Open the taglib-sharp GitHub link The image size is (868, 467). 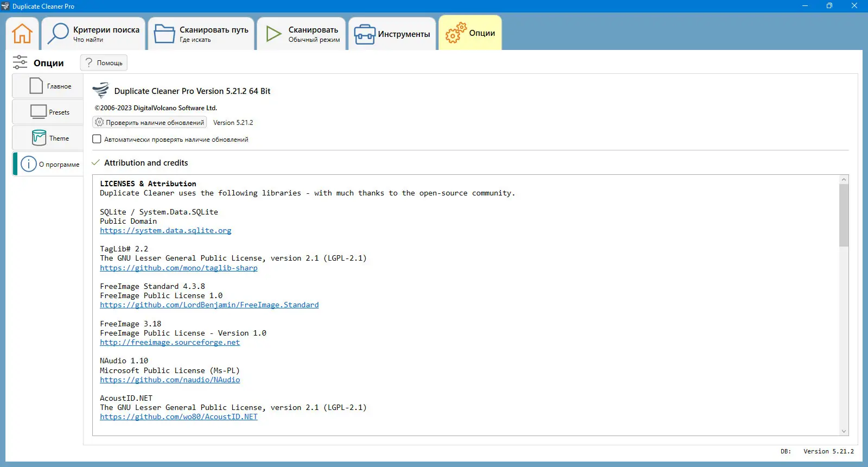pos(178,268)
